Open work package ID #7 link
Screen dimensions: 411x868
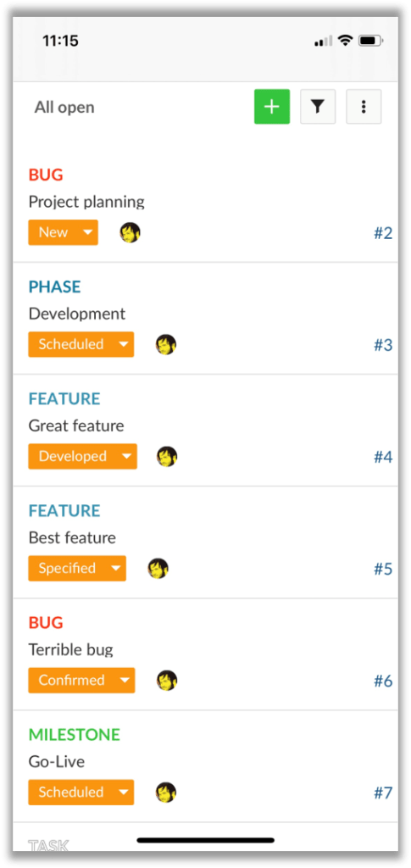(383, 793)
